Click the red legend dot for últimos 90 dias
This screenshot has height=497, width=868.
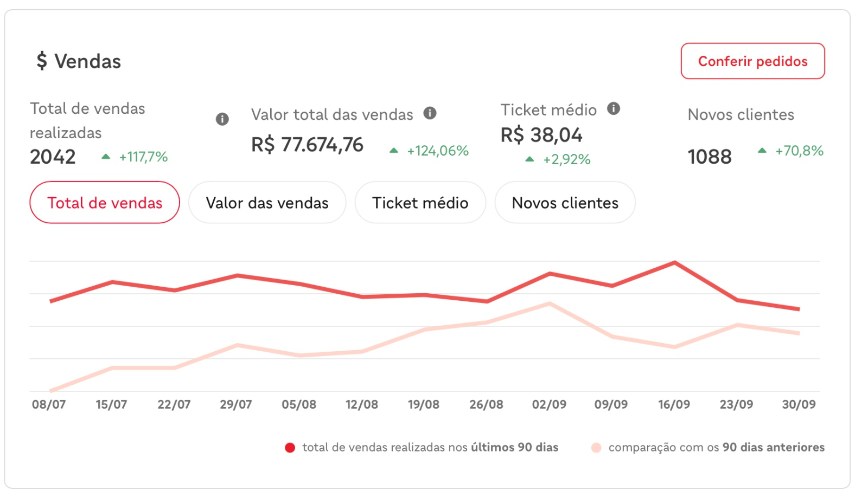pyautogui.click(x=290, y=448)
